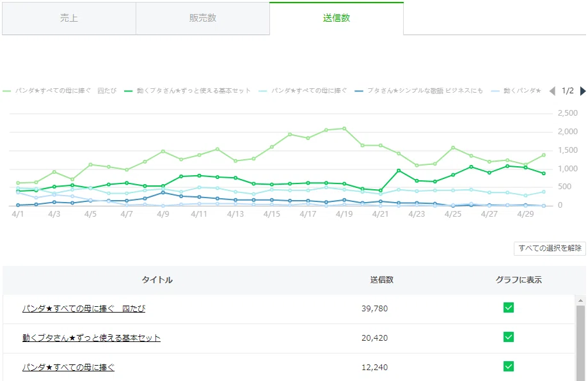Click the 4/1 x-axis label

[x=18, y=214]
